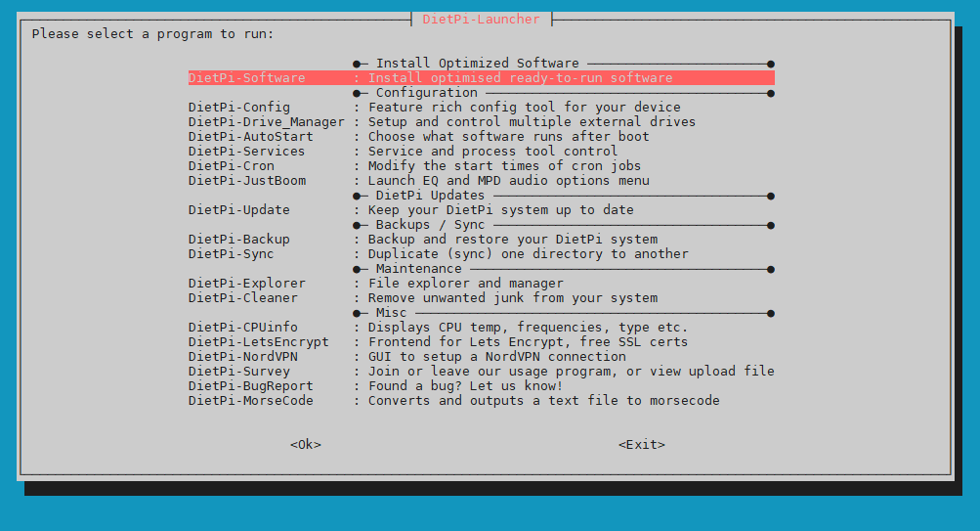Choose DietPi-Backup backup and restore entry
Viewport: 980px width, 531px height.
click(482, 240)
